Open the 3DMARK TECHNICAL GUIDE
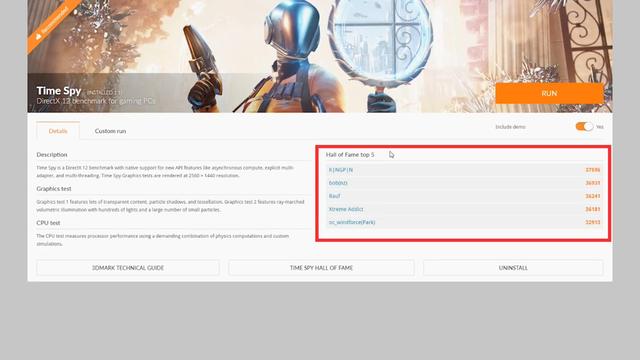Image resolution: width=640 pixels, height=360 pixels. pyautogui.click(x=128, y=268)
